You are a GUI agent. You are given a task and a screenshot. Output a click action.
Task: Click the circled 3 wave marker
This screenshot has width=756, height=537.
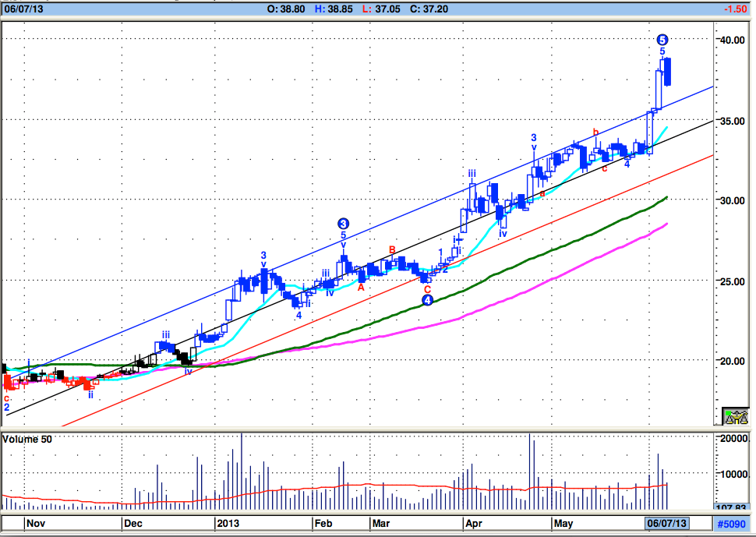(x=343, y=224)
